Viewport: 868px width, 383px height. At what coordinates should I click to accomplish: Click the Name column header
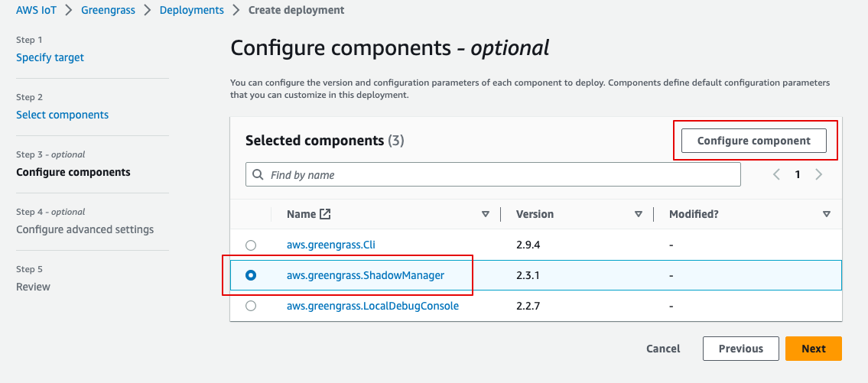pos(301,213)
